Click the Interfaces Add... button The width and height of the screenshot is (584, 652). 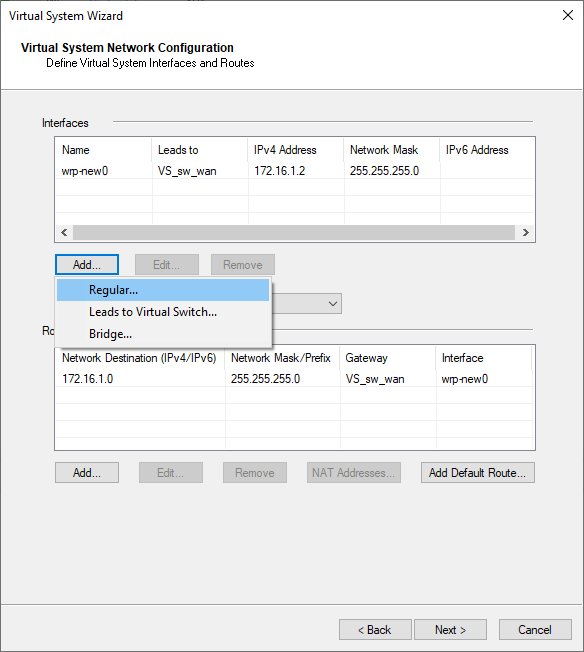87,264
